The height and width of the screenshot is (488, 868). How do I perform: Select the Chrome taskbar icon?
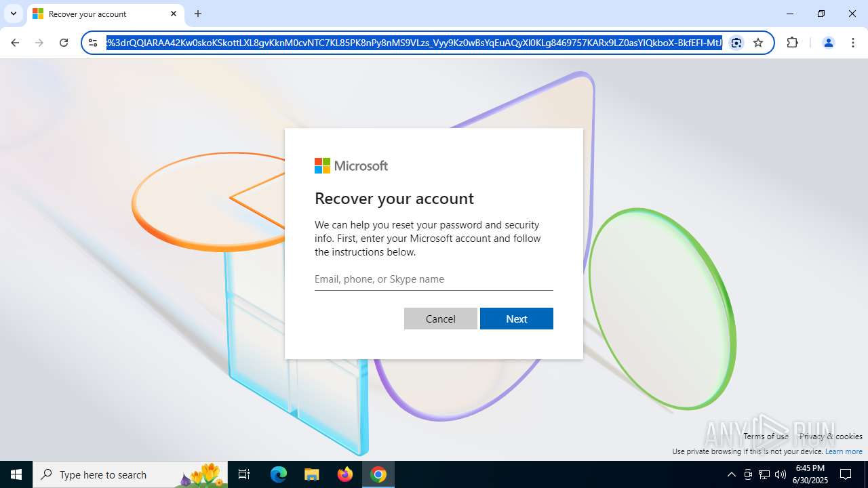coord(378,474)
